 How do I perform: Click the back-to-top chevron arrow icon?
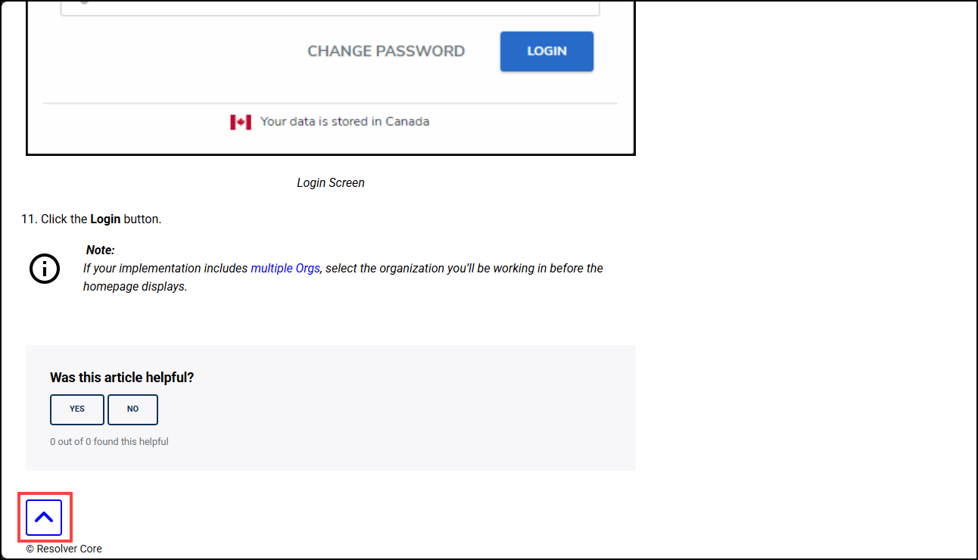44,518
